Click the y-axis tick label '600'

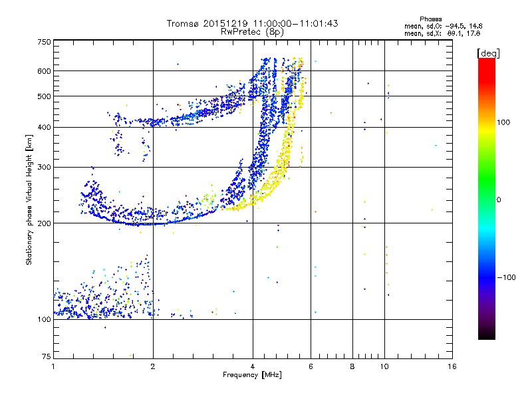(x=44, y=71)
